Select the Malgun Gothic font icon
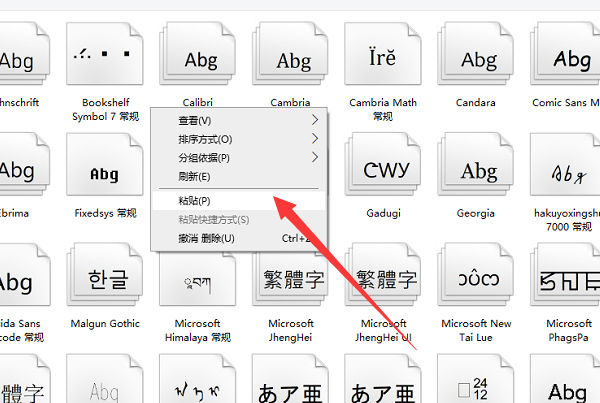Image resolution: width=600 pixels, height=403 pixels. [105, 274]
